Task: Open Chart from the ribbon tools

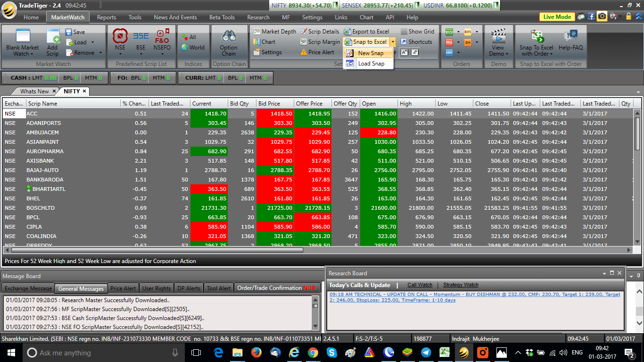Action: 264,42
